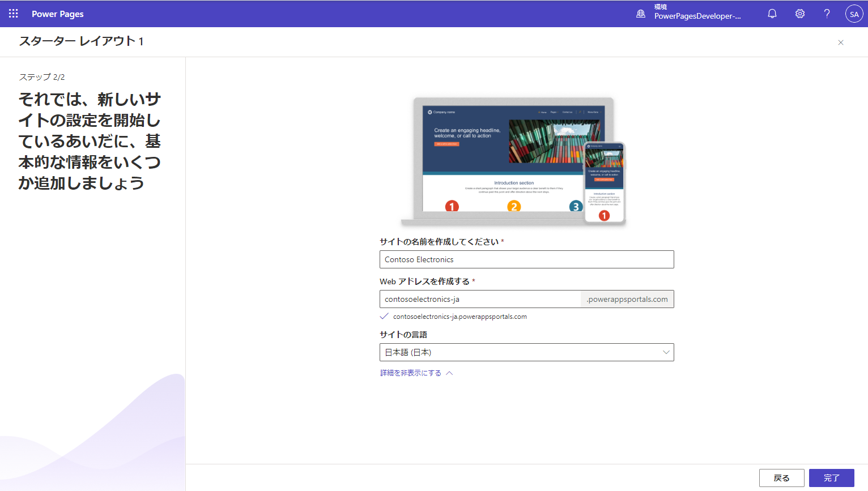Screen dimensions: 868x491
Task: Select the PowerPagesDeveloper environment picker
Action: pyautogui.click(x=697, y=12)
